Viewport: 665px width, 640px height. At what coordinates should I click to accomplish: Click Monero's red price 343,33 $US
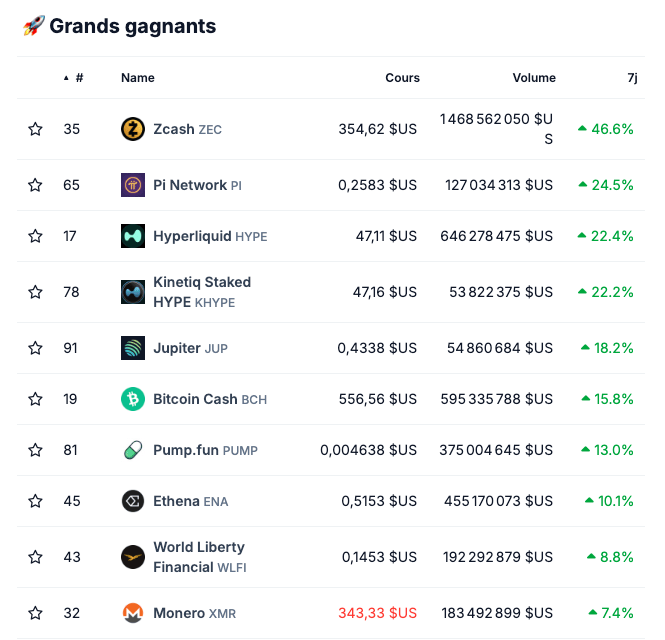(378, 613)
